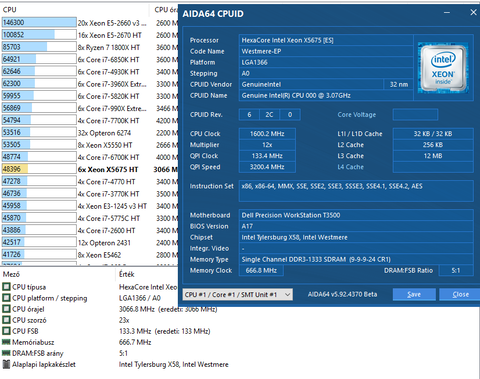Image resolution: width=480 pixels, height=379 pixels.
Task: Click the L2 Cache 256 KB field
Action: (x=433, y=145)
